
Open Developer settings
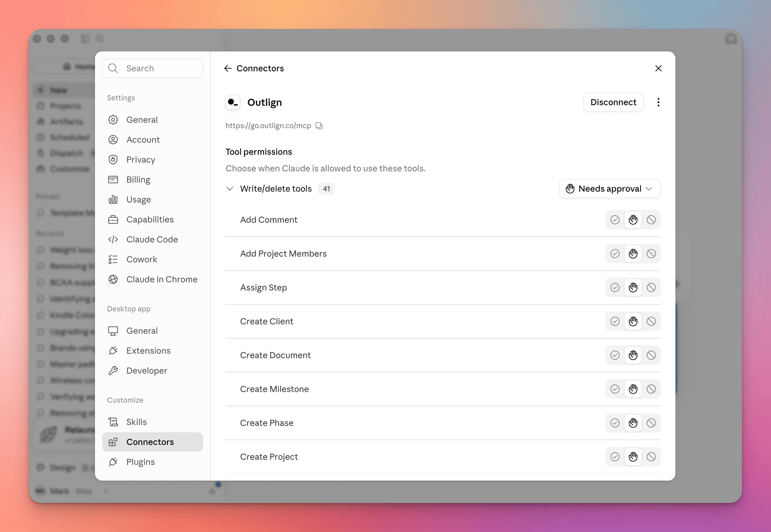[153, 371]
